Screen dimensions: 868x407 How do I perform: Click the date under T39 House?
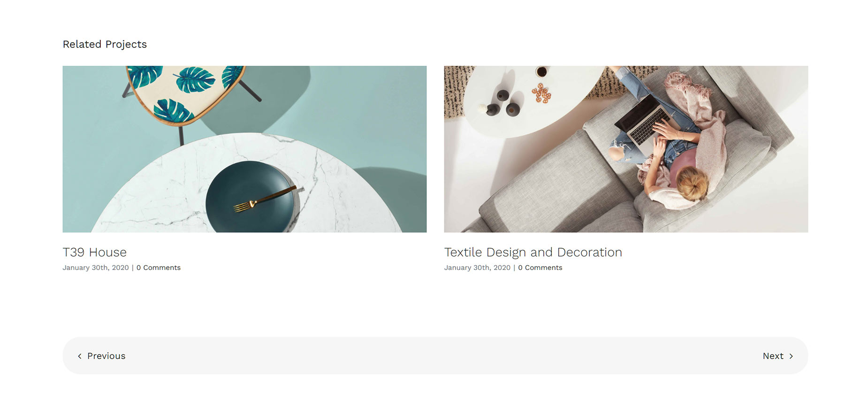click(x=96, y=268)
